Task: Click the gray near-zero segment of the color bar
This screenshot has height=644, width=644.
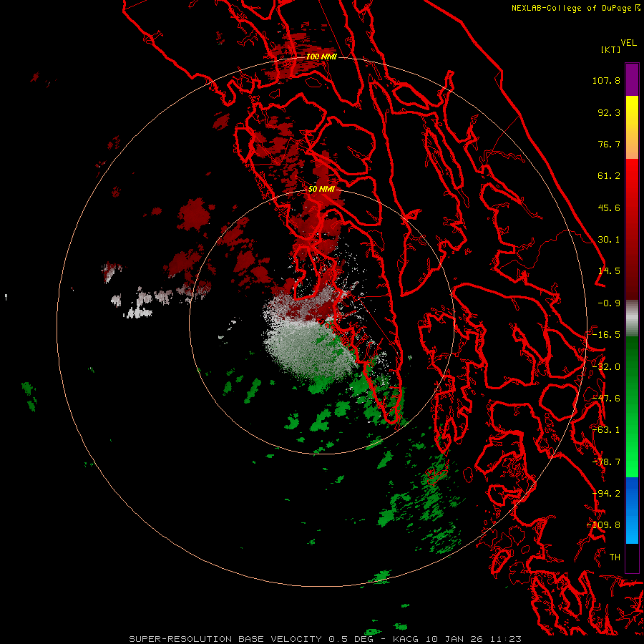Action: (x=632, y=318)
